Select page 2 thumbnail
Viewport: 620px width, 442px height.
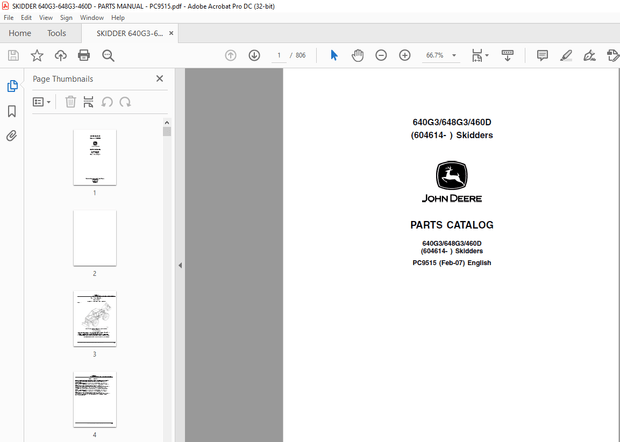tap(95, 238)
